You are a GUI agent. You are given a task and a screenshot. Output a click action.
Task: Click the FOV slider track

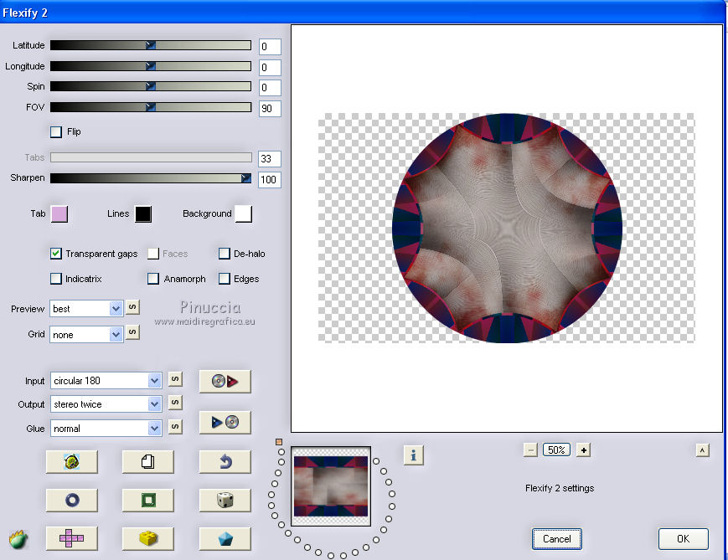click(x=151, y=107)
